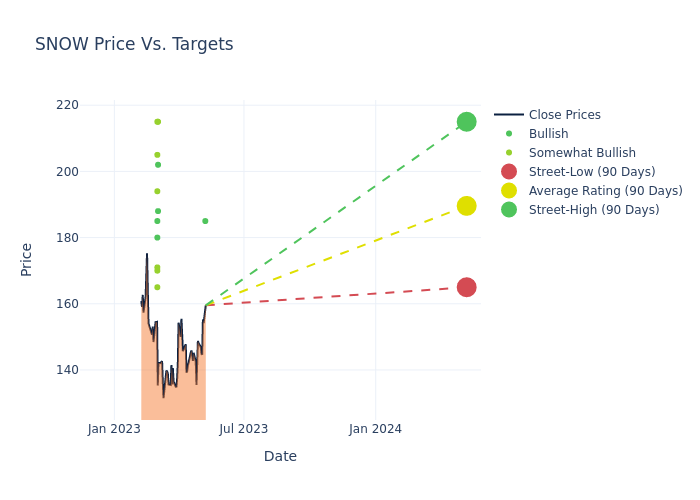Click the orange shaded area under the price line
Screen dimensions: 700x500
click(175, 400)
